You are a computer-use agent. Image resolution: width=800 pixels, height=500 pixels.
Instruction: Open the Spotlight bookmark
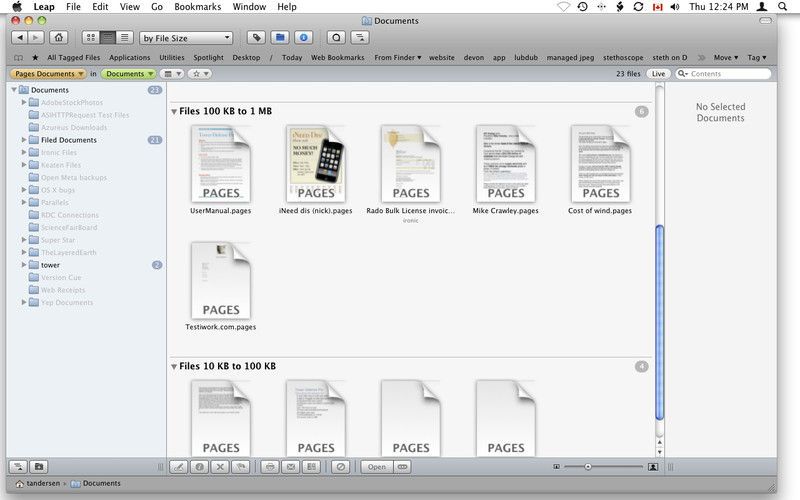click(208, 58)
